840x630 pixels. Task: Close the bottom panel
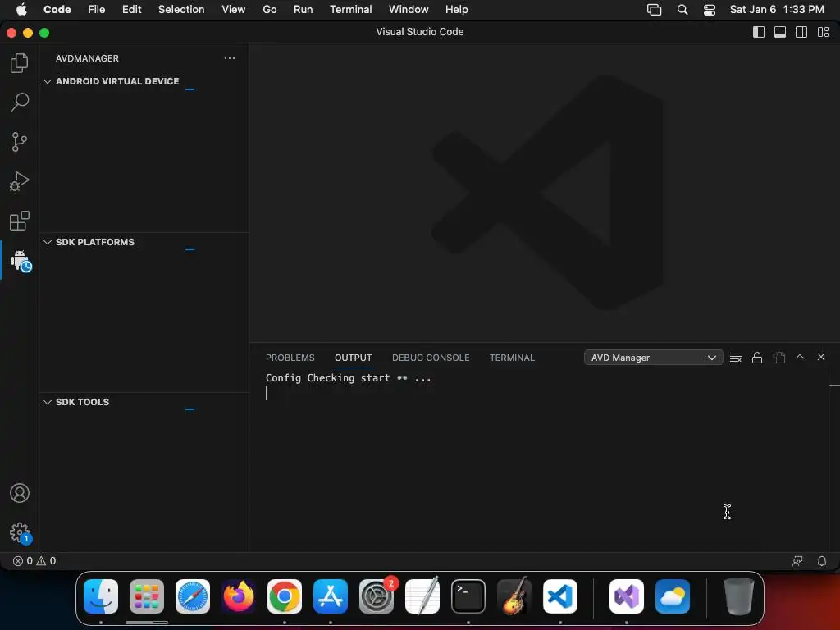820,357
